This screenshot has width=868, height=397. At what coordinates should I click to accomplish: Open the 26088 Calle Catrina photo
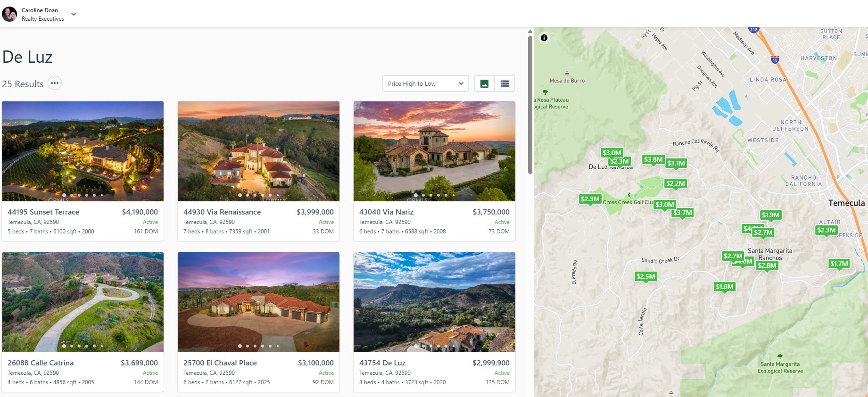click(83, 302)
